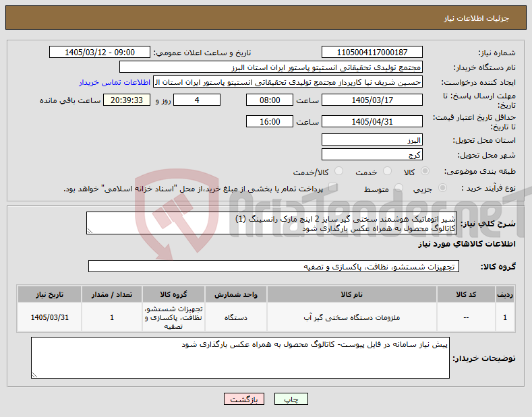Image resolution: width=532 pixels, height=417 pixels.
Task: Select the متوسط purchase type radio
Action: pyautogui.click(x=398, y=188)
